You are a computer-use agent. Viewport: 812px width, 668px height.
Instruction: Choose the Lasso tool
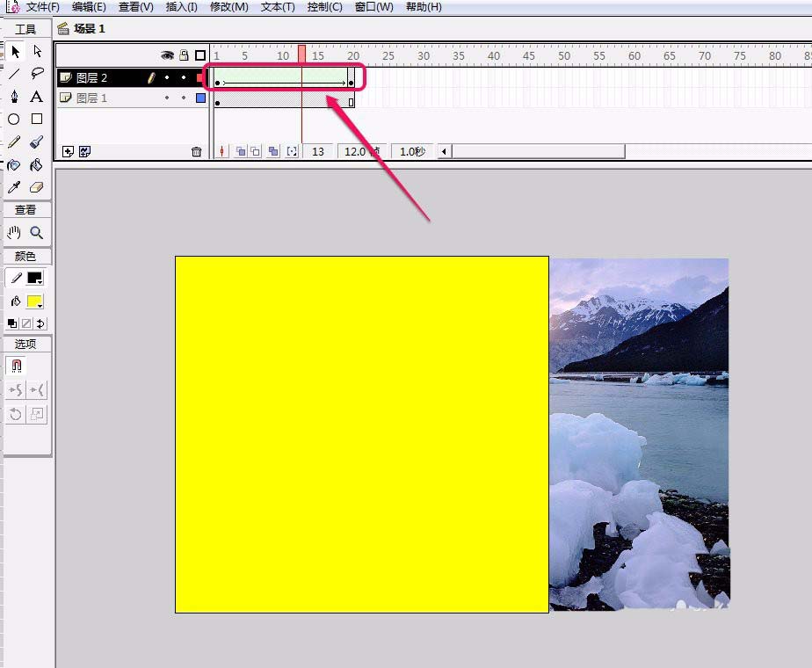(37, 74)
